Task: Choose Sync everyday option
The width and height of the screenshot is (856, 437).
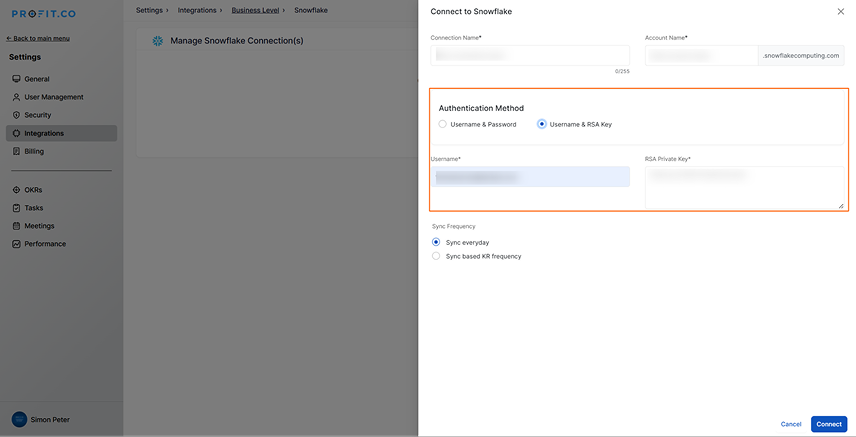Action: click(x=436, y=242)
